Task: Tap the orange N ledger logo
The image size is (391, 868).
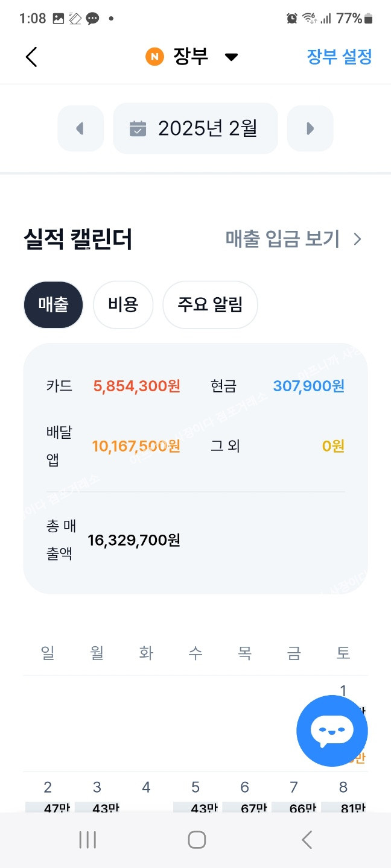Action: coord(154,57)
